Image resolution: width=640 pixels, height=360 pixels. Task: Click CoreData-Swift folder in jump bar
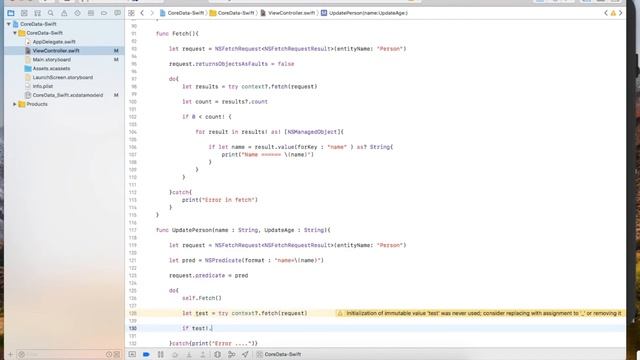click(x=232, y=13)
